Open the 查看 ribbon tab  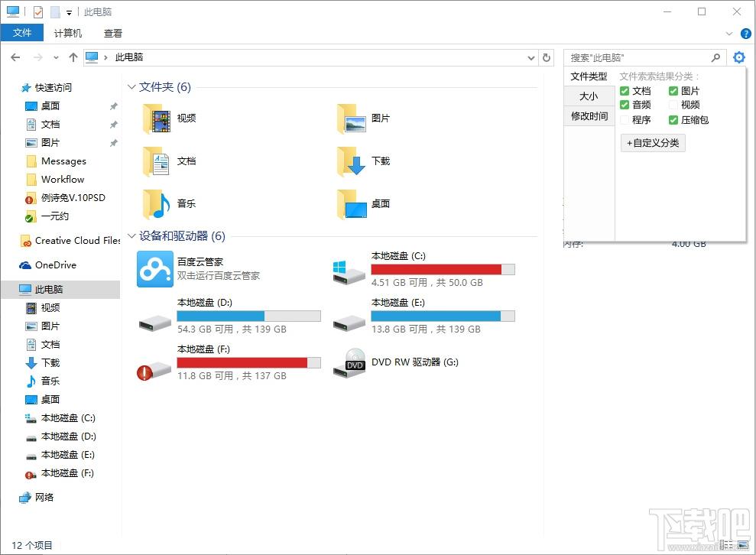point(113,33)
